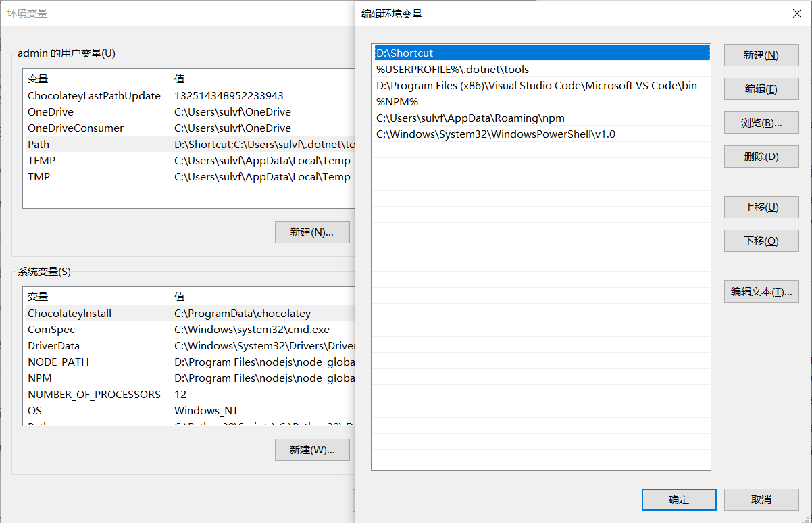Click the value 12 for NUMBER_OF_PROCESSORS

pyautogui.click(x=180, y=395)
